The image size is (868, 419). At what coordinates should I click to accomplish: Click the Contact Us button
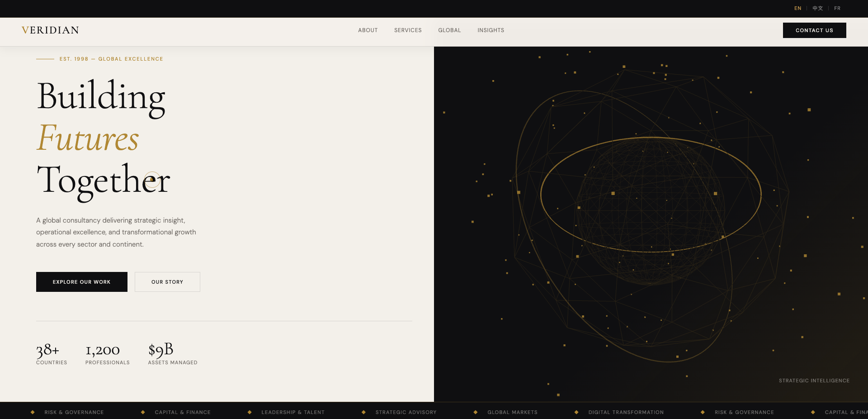[x=815, y=30]
